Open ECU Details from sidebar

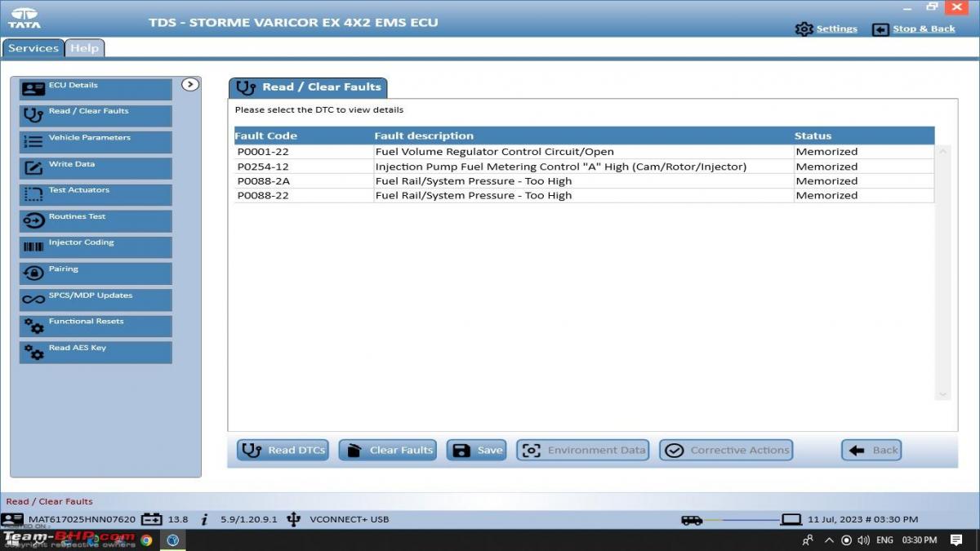click(x=96, y=90)
